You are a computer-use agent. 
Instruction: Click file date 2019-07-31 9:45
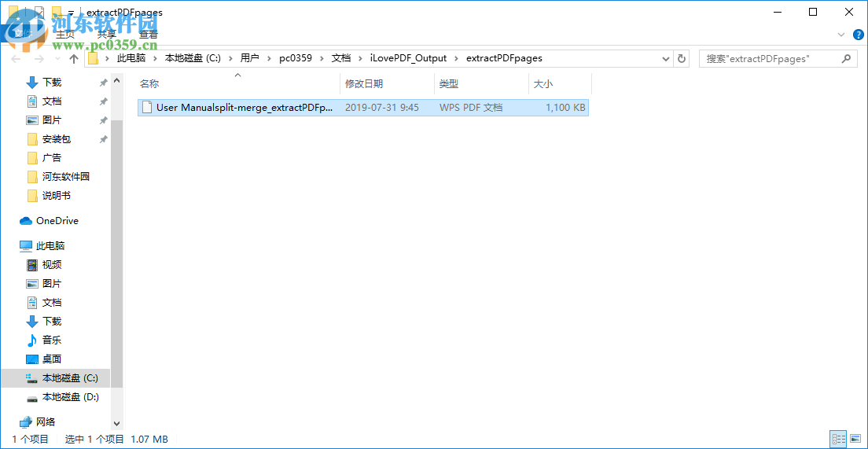[381, 108]
